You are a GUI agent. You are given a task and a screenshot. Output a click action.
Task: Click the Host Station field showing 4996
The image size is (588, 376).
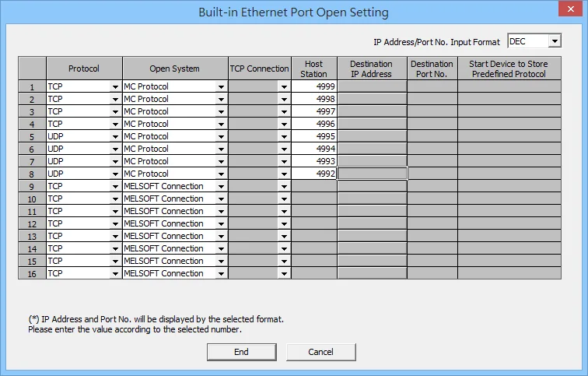coord(314,124)
